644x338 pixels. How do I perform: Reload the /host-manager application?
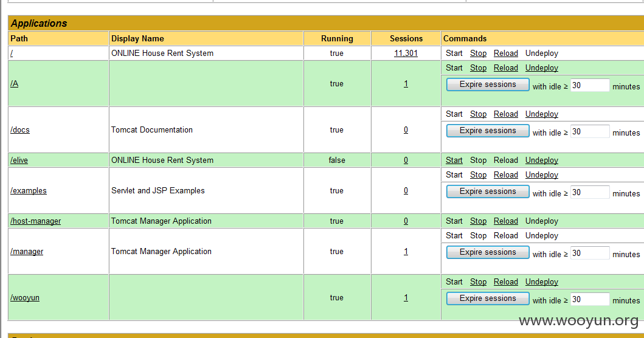[x=506, y=221]
